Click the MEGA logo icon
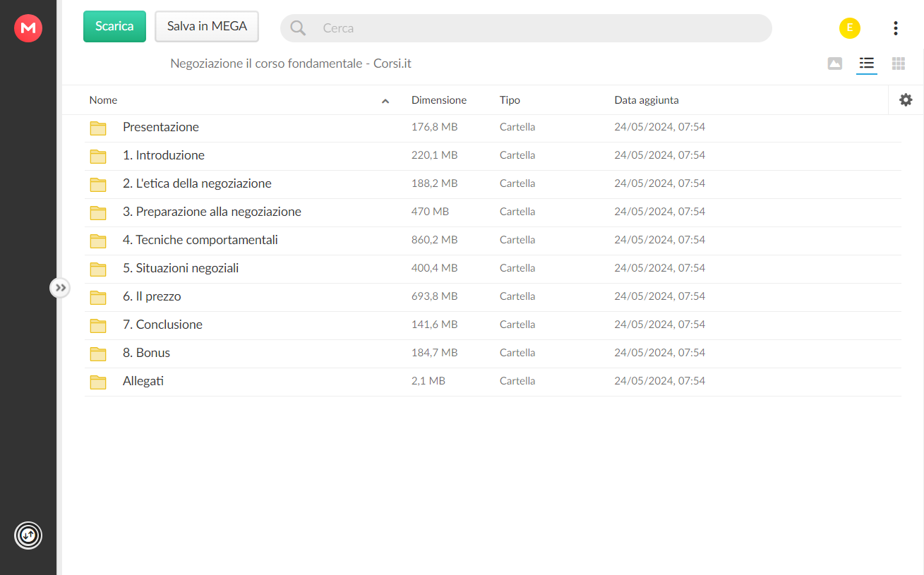Image resolution: width=924 pixels, height=575 pixels. pos(28,28)
